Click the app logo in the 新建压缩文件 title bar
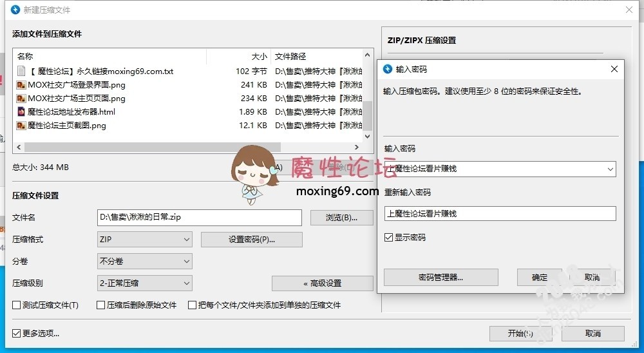The image size is (644, 353). [x=15, y=10]
